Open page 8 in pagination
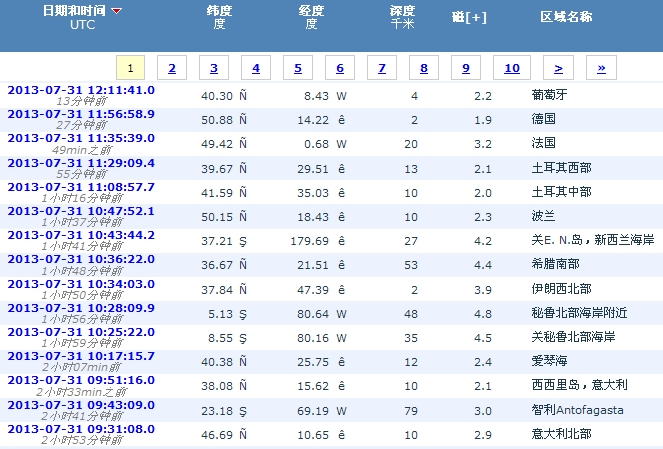 coord(424,68)
